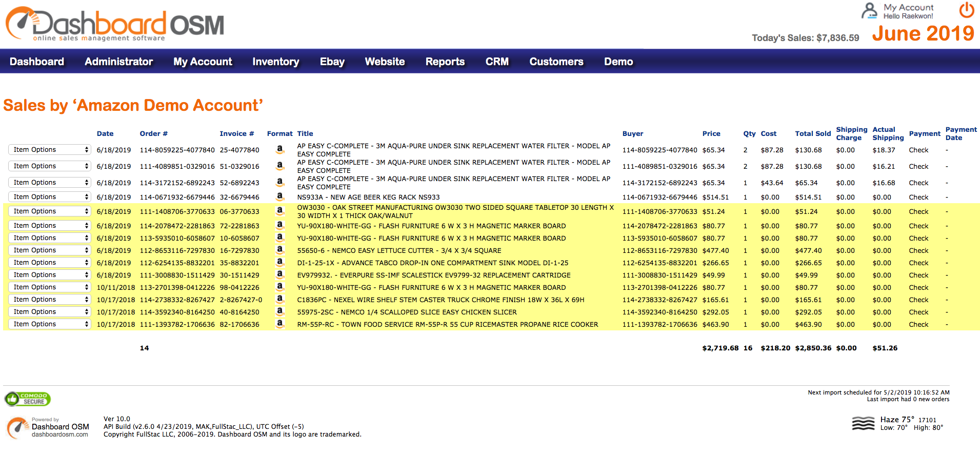The width and height of the screenshot is (980, 453).
Task: Open the Demo menu
Action: pos(618,62)
